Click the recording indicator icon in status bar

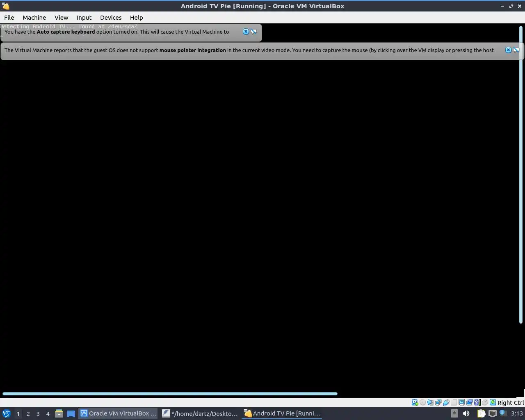469,402
